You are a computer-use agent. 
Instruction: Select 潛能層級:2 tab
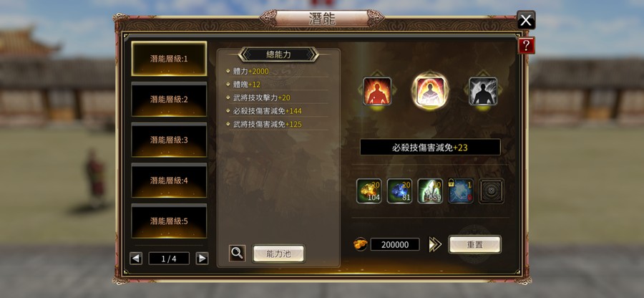[169, 99]
